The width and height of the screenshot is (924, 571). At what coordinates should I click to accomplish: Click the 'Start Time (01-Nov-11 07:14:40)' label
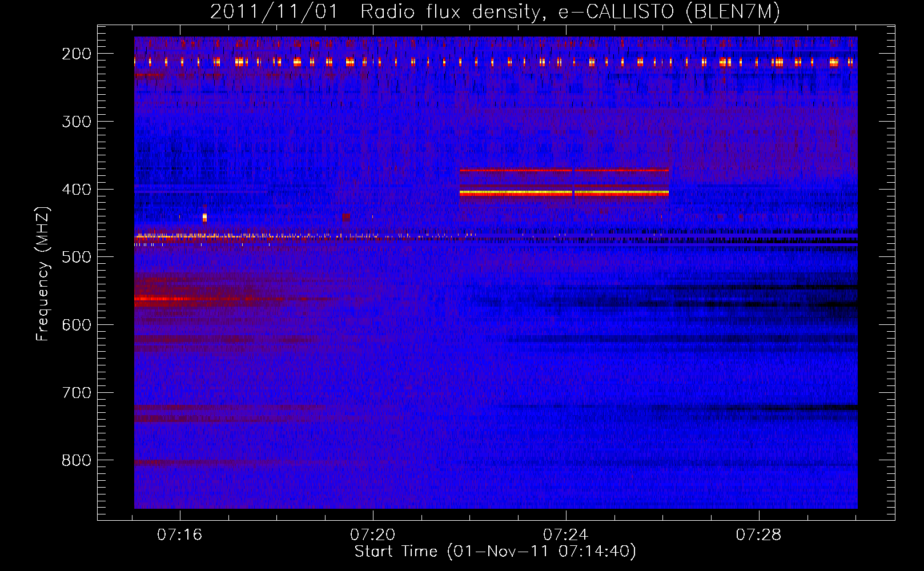pos(495,552)
